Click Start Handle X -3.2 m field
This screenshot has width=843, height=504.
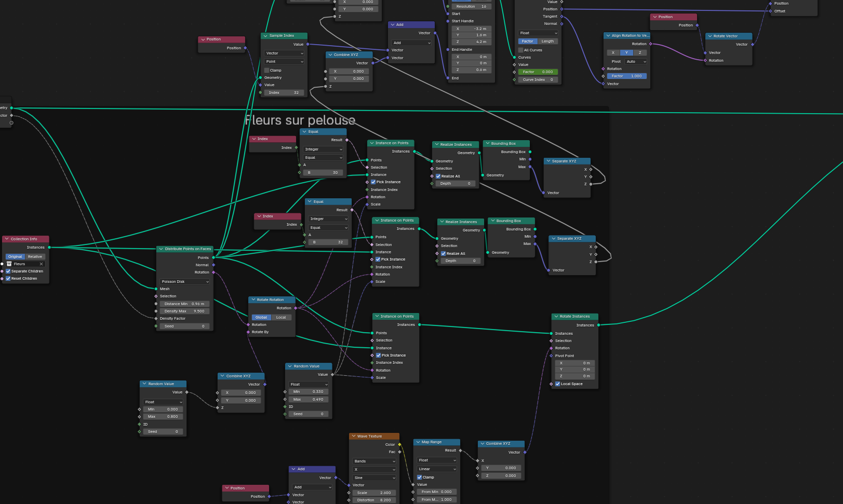tap(471, 29)
